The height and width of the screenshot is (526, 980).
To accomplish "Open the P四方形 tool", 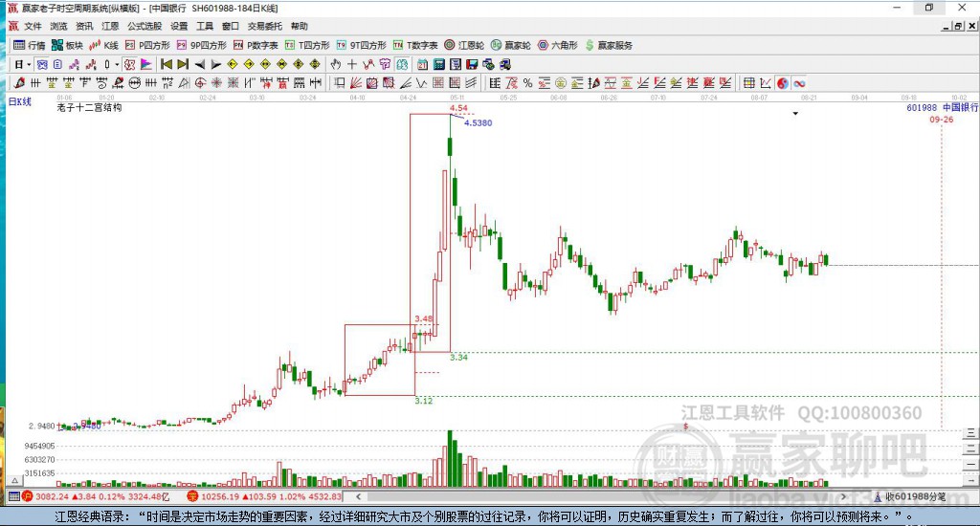I will (x=147, y=45).
